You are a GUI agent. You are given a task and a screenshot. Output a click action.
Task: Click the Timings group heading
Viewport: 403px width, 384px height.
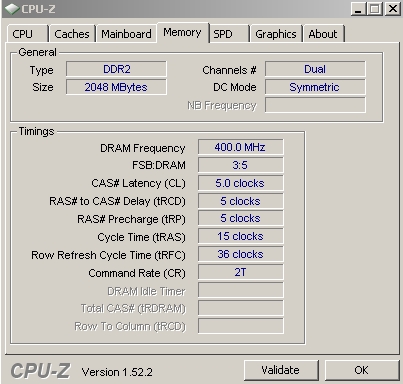coord(36,131)
